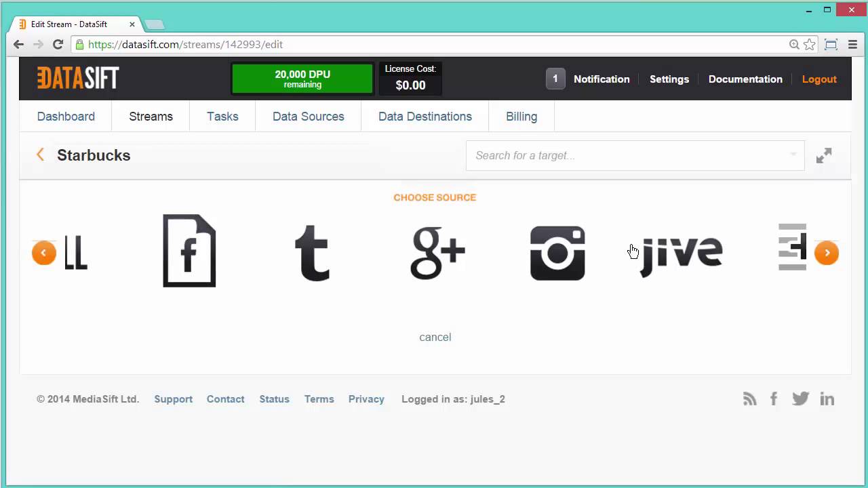The width and height of the screenshot is (868, 488).
Task: Choose the Instagram source icon
Action: pyautogui.click(x=557, y=253)
